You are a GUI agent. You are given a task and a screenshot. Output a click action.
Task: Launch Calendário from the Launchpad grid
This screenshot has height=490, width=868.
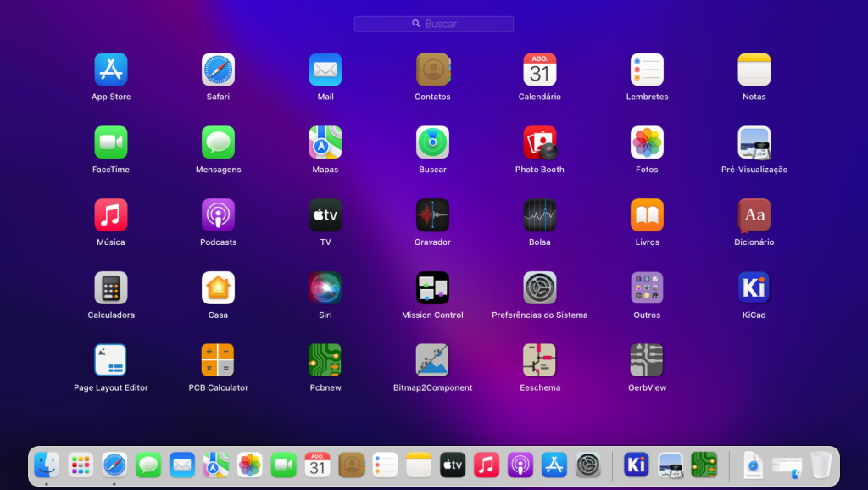(x=540, y=70)
